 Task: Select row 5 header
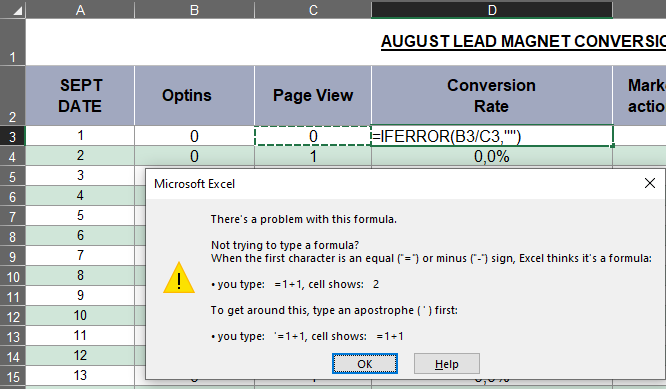click(13, 176)
